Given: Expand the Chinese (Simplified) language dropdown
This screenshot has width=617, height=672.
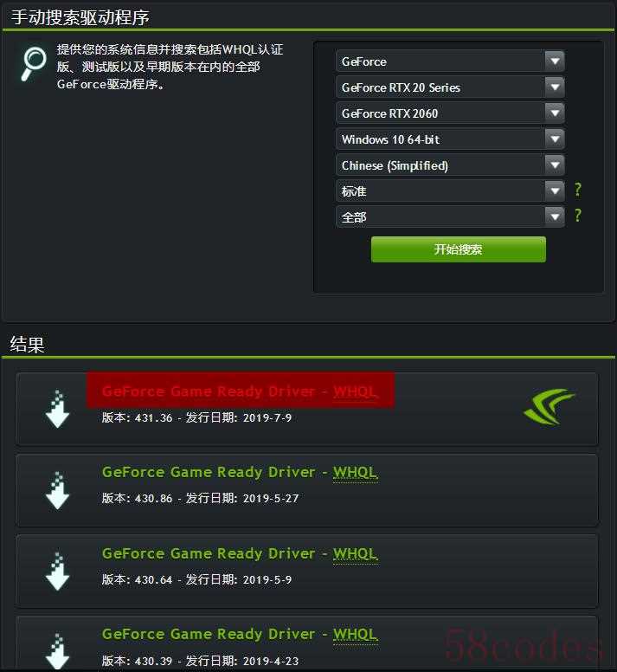Looking at the screenshot, I should [x=450, y=165].
